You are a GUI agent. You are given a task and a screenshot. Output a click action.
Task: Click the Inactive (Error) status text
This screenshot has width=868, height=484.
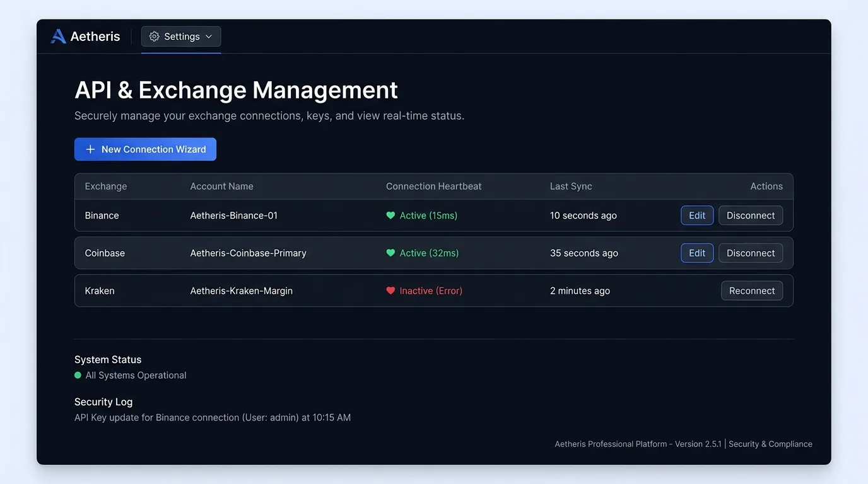click(431, 291)
